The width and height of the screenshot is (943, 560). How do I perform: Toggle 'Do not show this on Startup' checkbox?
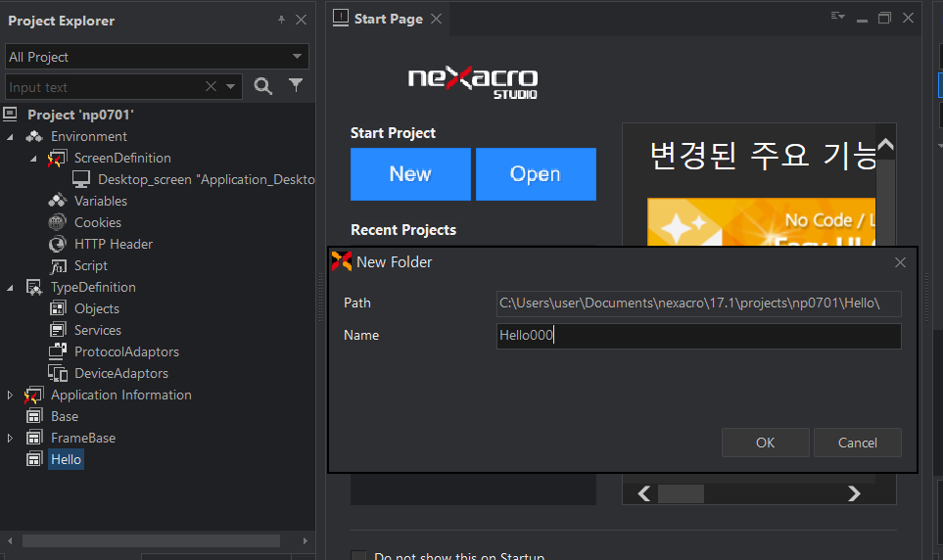[x=358, y=556]
